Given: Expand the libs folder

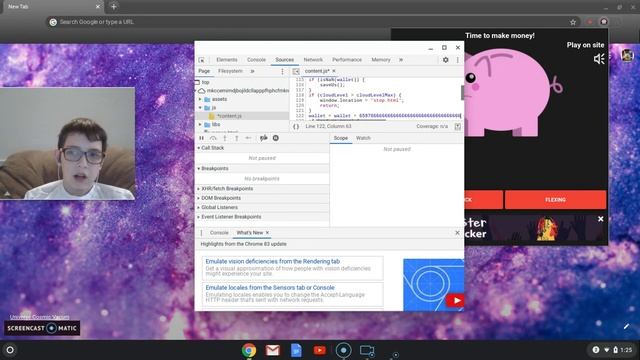Looking at the screenshot, I should (x=200, y=124).
